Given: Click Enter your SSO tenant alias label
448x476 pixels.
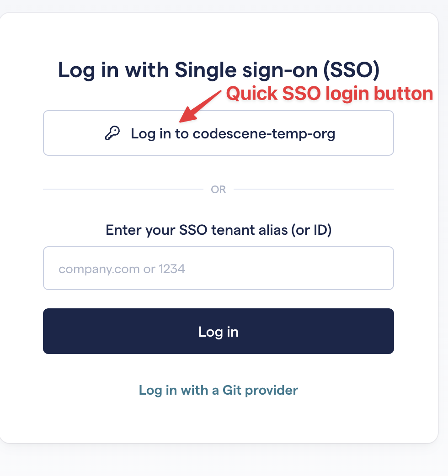Looking at the screenshot, I should pos(219,230).
